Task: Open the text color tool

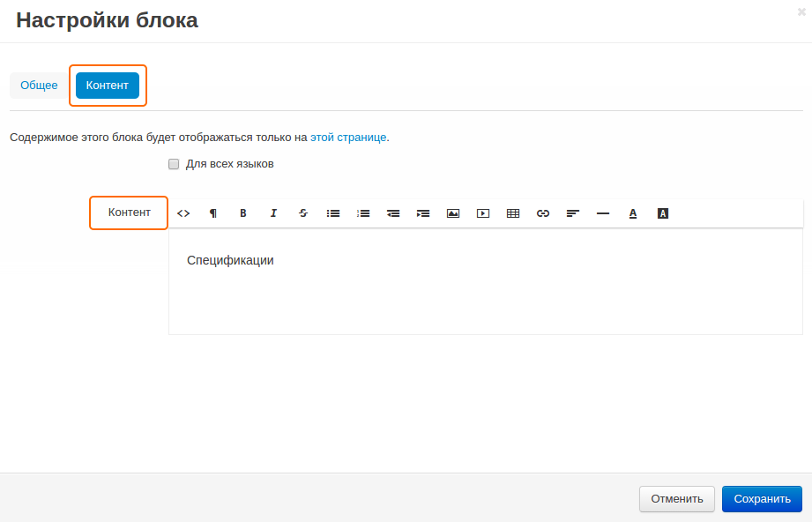Action: point(632,213)
